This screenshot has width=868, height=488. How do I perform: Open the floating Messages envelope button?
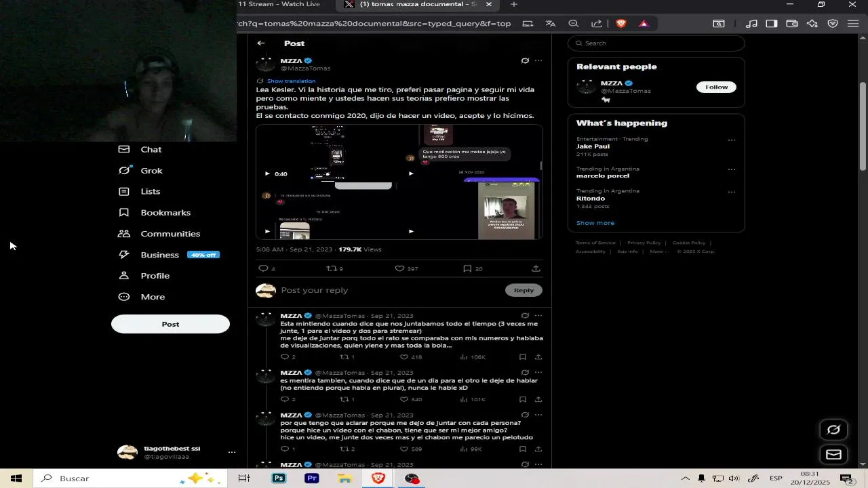(833, 455)
